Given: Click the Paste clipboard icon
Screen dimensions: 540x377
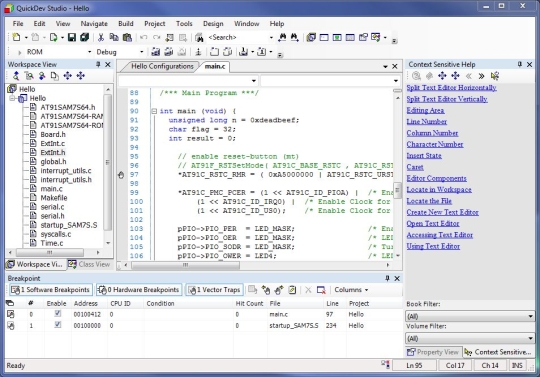Looking at the screenshot, I should [127, 37].
